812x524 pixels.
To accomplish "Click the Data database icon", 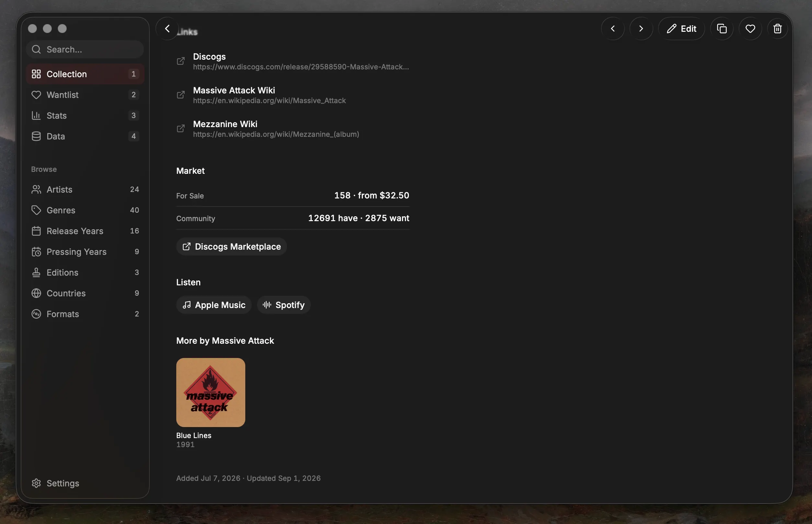I will point(36,136).
